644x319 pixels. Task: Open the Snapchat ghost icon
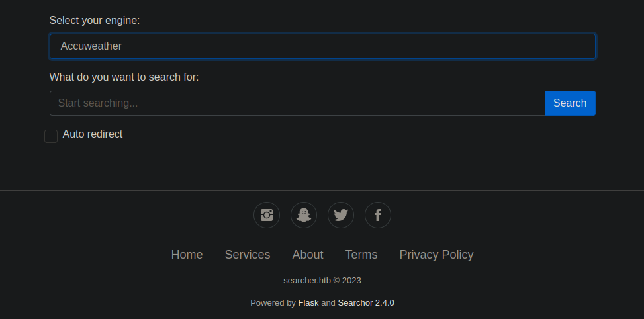[x=304, y=215]
